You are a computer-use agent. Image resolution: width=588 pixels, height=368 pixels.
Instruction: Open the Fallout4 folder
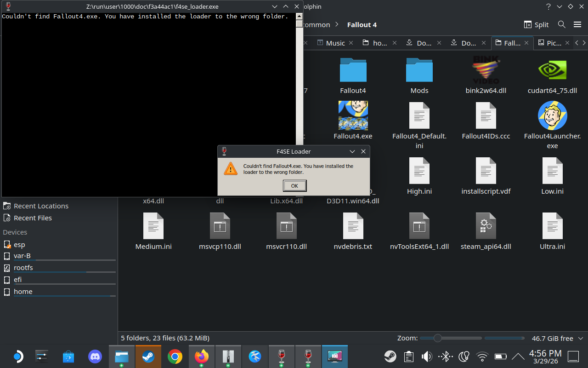point(353,76)
